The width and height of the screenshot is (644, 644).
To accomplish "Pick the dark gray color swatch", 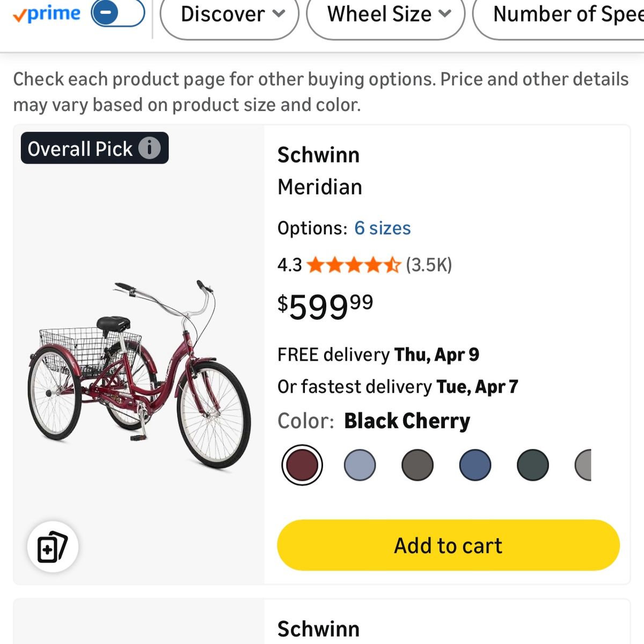I will [418, 465].
